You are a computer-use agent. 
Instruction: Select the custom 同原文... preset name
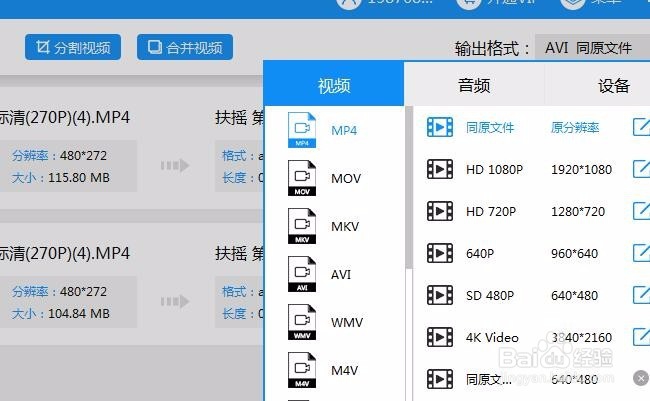489,379
